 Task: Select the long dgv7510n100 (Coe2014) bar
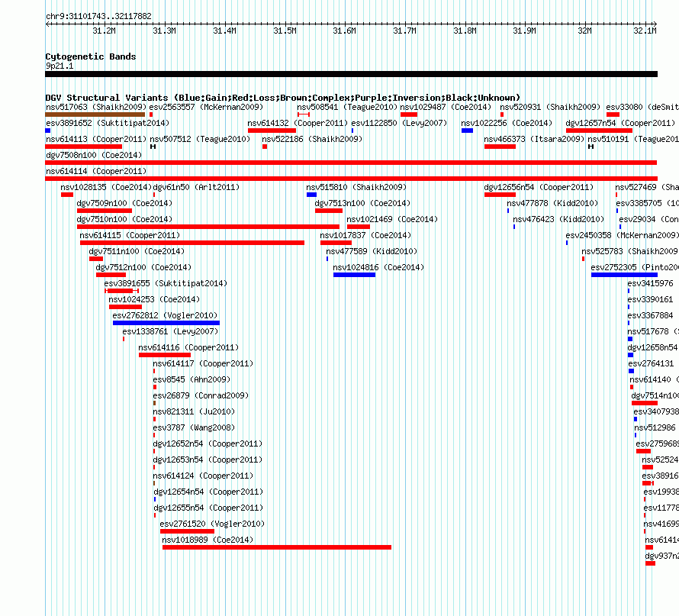point(208,227)
